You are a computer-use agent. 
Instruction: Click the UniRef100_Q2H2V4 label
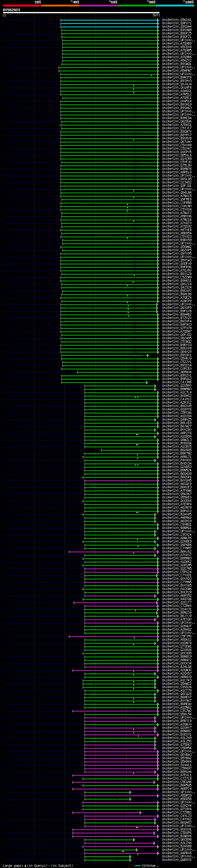pos(177,806)
